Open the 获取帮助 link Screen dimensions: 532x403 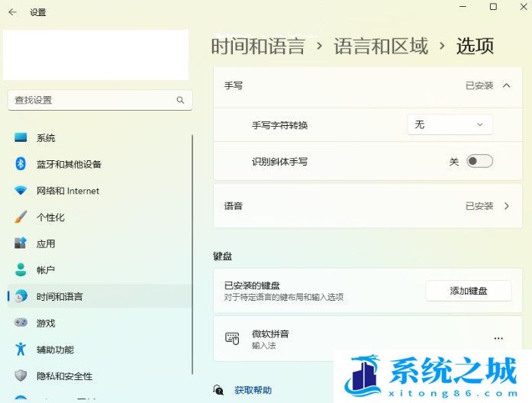[253, 390]
